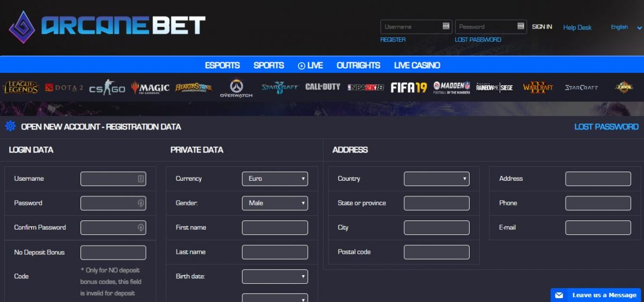Open the NBA 2K18 icon
Image resolution: width=644 pixels, height=302 pixels.
pos(365,87)
